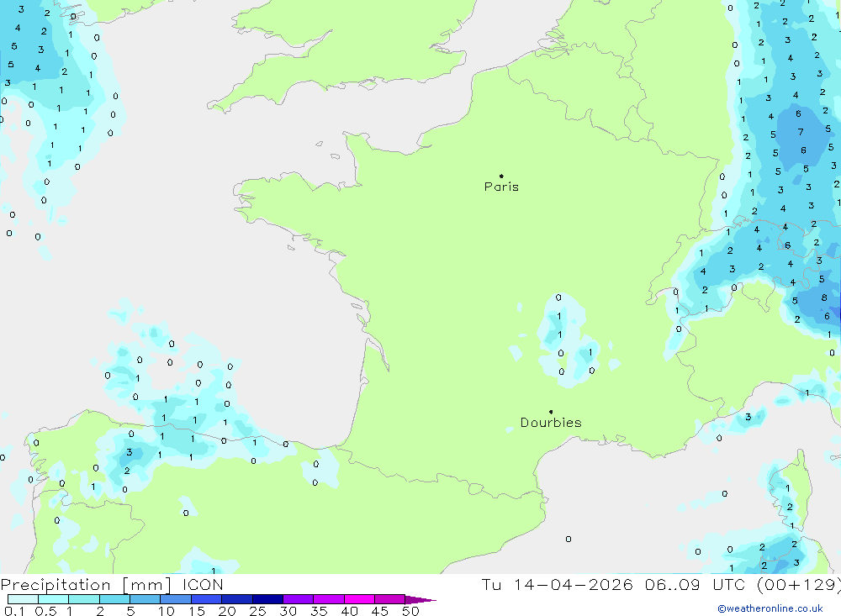The image size is (841, 616).
Task: Click the '(00+129)' forecast offset text
Action: tap(800, 585)
